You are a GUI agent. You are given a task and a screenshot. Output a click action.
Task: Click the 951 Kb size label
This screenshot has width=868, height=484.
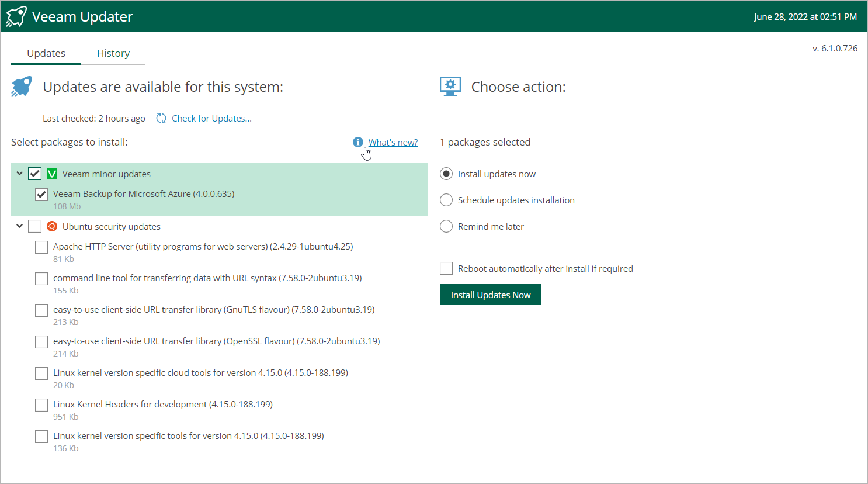[x=65, y=417]
